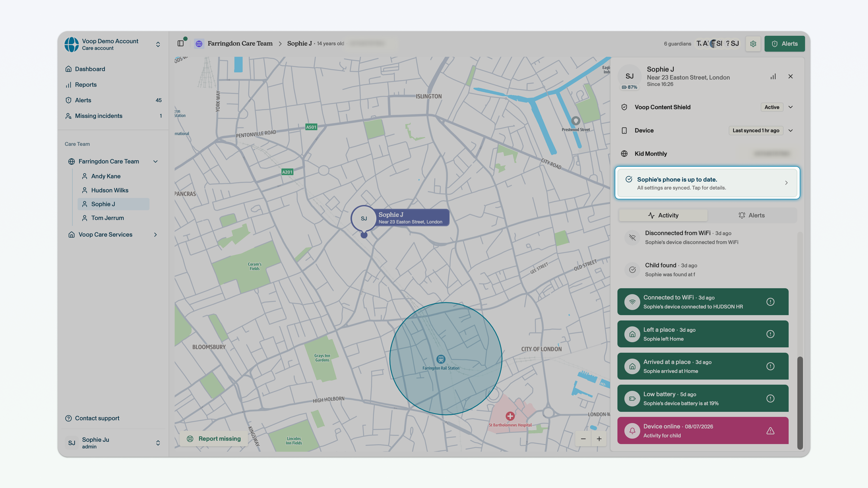Open the Disconnected from WiFi activity entry
This screenshot has height=488, width=868.
(703, 237)
